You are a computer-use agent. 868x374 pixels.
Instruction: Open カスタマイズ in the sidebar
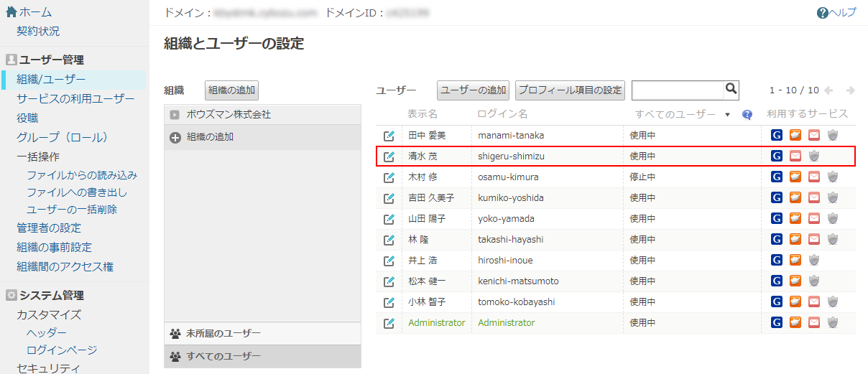[x=49, y=314]
